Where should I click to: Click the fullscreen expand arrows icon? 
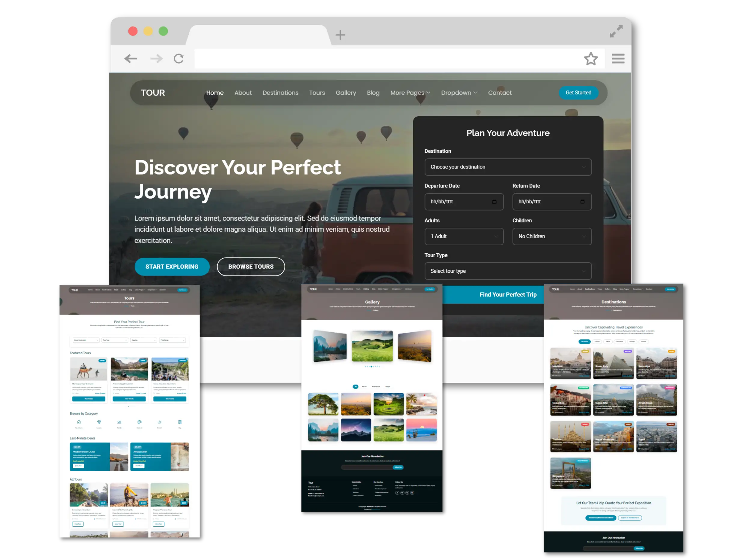616,31
